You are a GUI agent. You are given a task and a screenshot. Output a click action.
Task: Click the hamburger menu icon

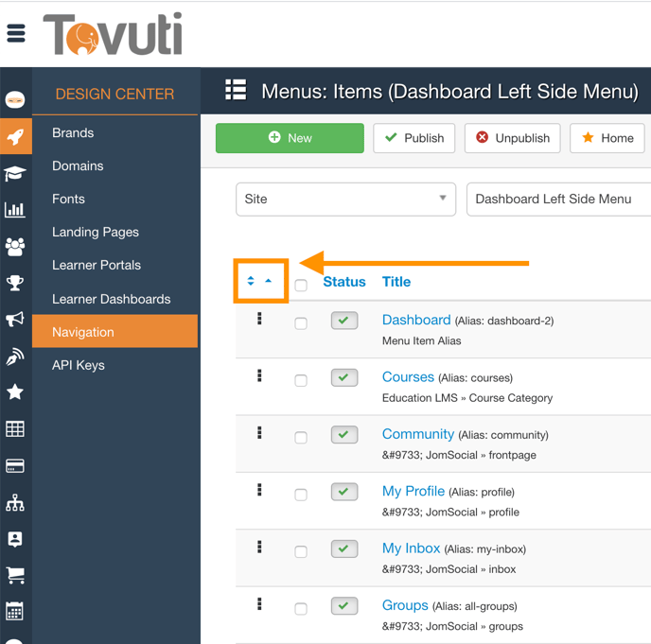point(16,34)
